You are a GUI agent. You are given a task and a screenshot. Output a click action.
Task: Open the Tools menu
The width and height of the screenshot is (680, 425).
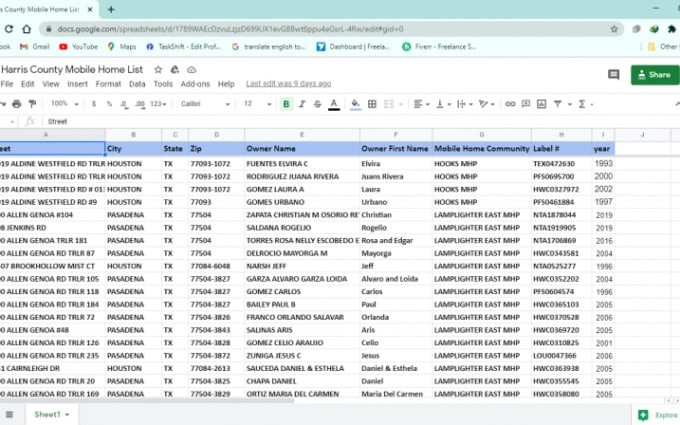163,84
